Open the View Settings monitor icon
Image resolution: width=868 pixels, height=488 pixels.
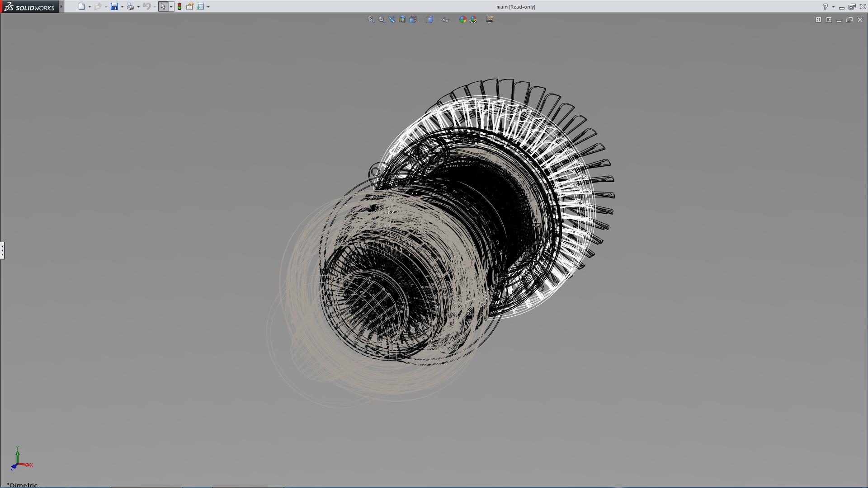click(x=490, y=19)
